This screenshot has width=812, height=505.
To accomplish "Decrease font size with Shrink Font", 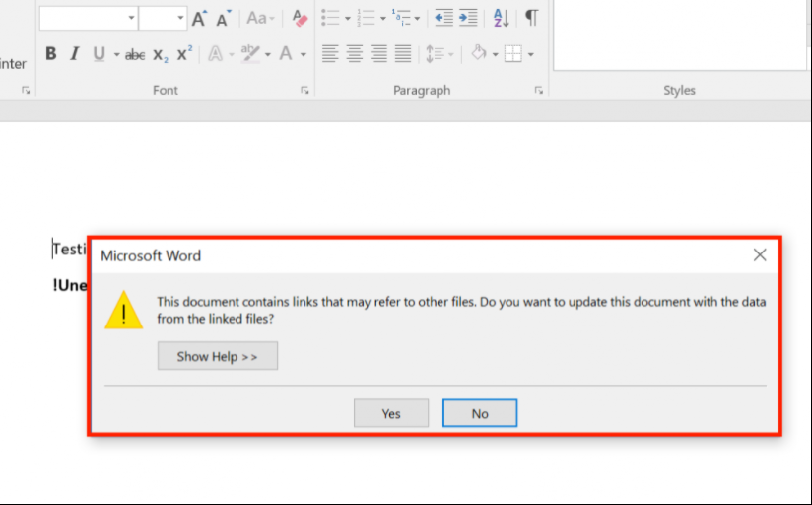I will point(223,19).
